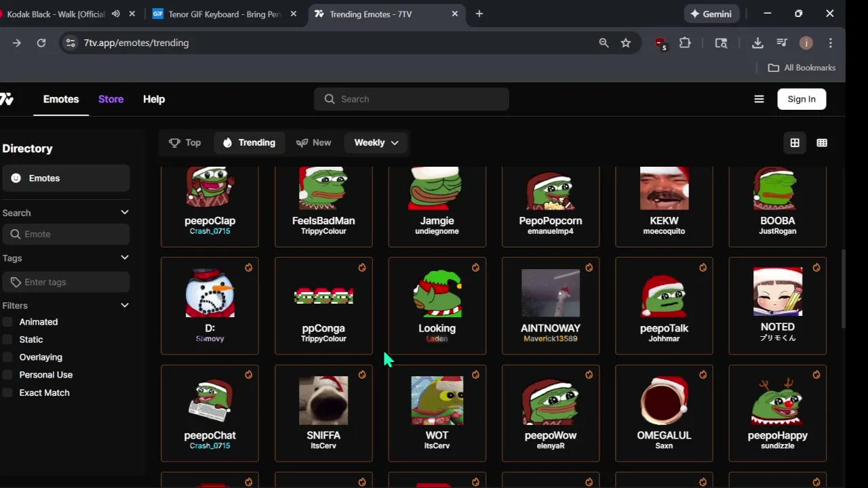Click the Sign In button

pos(802,99)
